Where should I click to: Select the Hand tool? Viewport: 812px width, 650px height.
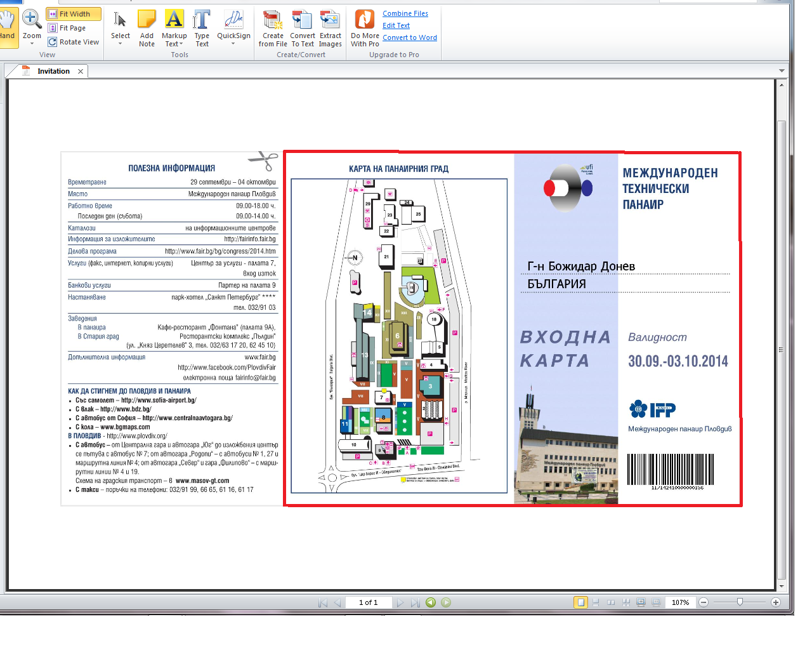click(7, 25)
